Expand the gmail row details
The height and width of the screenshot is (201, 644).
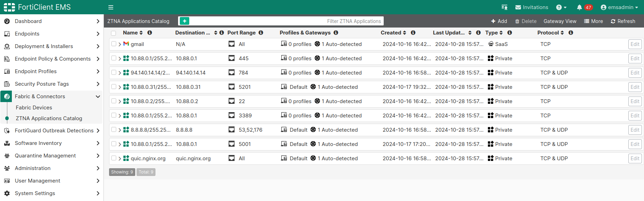click(120, 44)
